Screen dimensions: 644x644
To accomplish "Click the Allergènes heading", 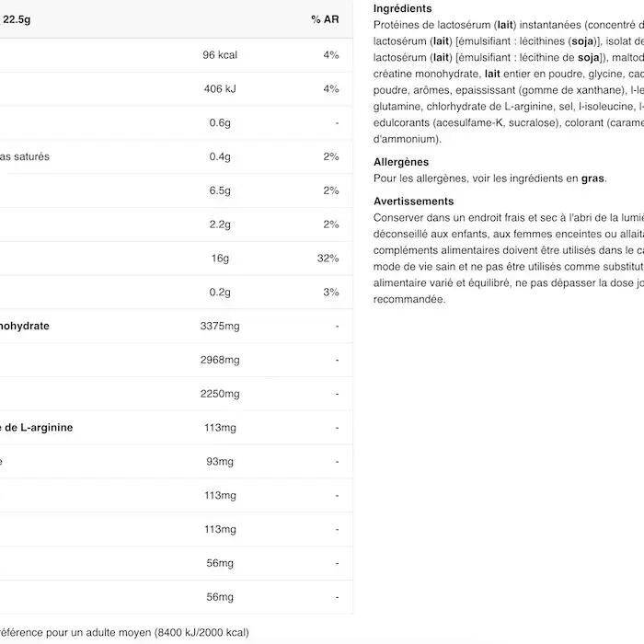I will click(401, 162).
